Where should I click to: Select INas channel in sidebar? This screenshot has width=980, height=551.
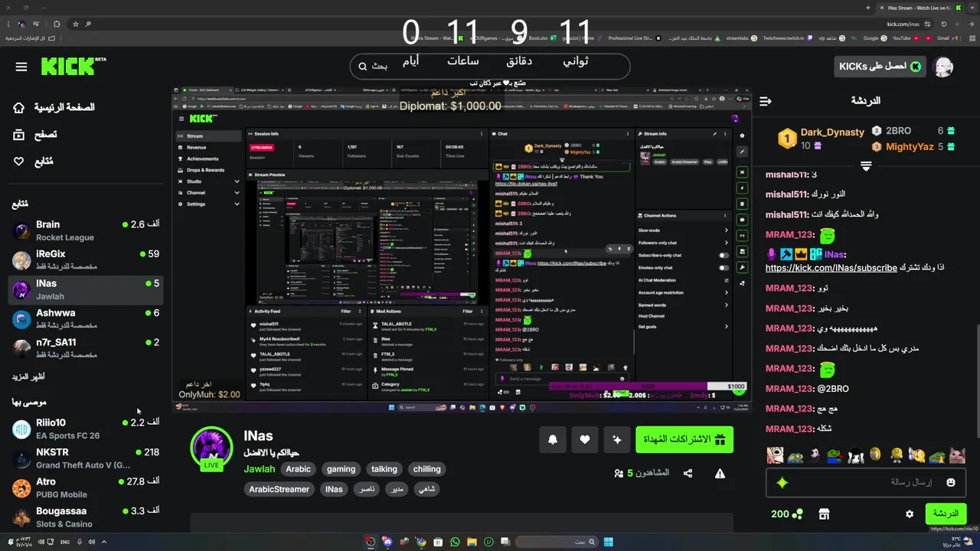pyautogui.click(x=86, y=289)
